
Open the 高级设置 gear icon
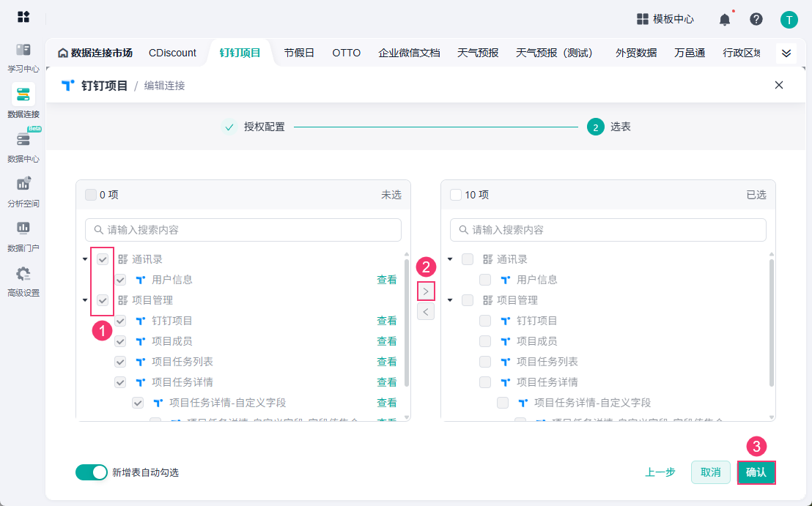point(23,273)
